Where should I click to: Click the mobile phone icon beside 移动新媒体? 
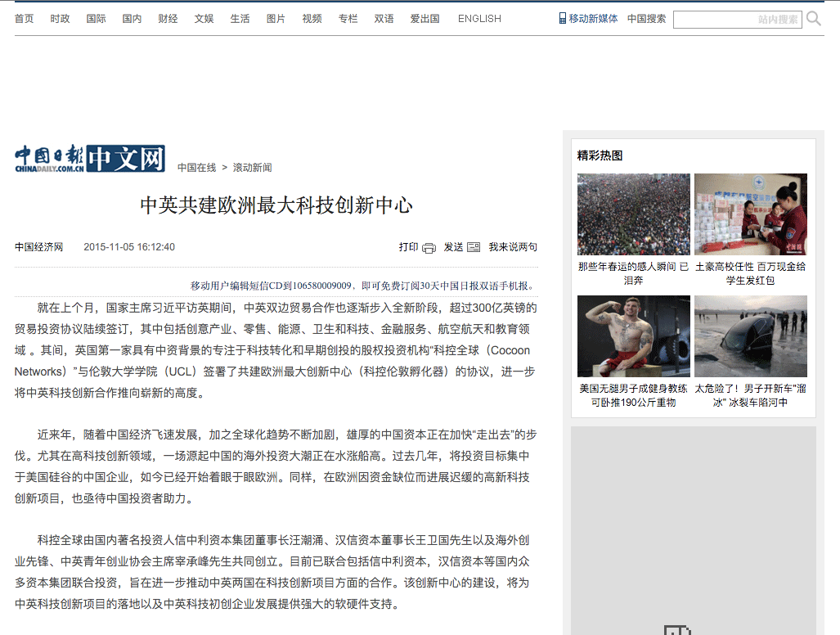[562, 18]
